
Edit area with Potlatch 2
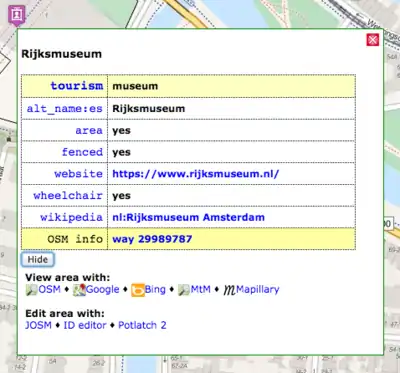click(x=142, y=325)
